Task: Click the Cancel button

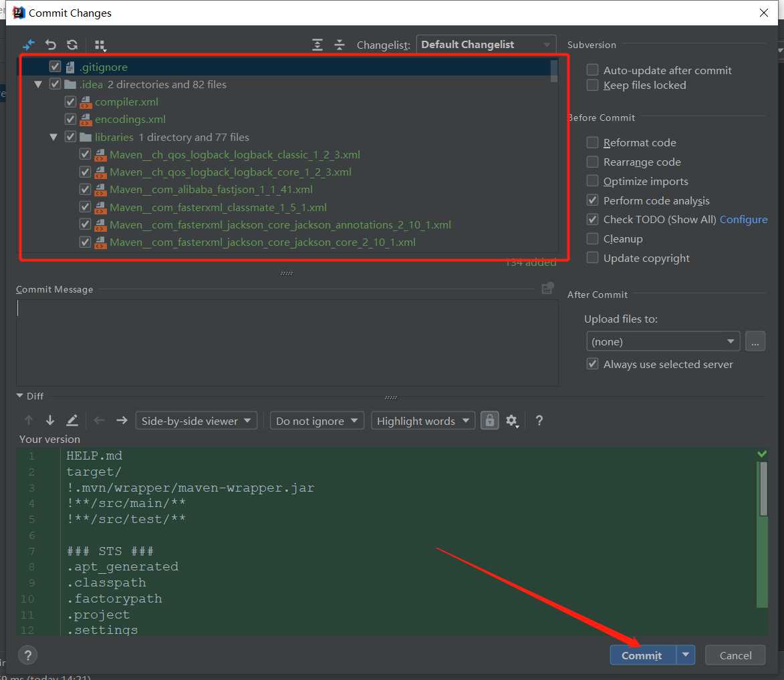Action: [x=735, y=655]
